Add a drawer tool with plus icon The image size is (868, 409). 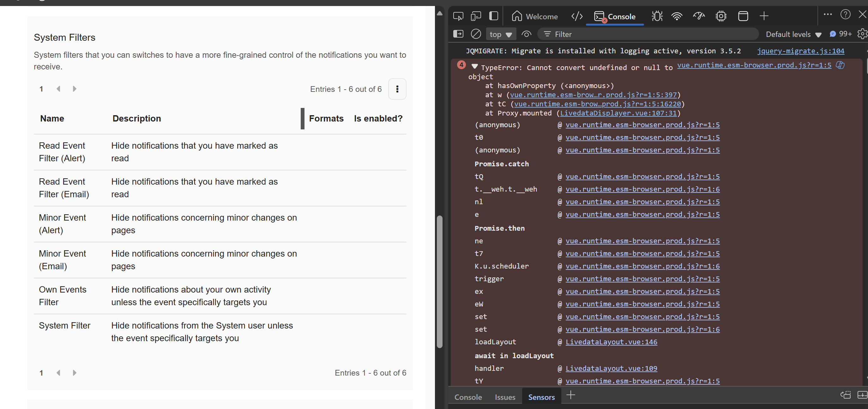pos(570,395)
